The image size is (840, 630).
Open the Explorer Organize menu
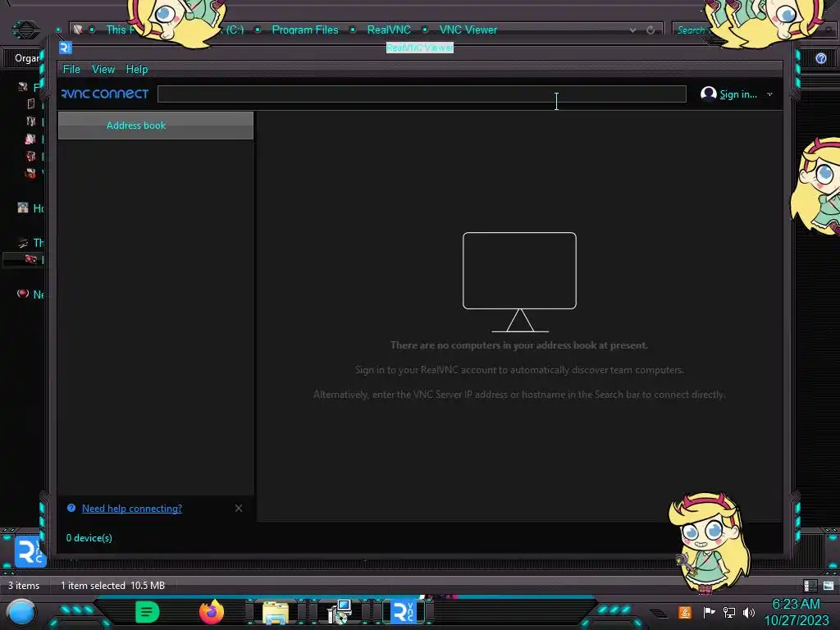coord(27,58)
